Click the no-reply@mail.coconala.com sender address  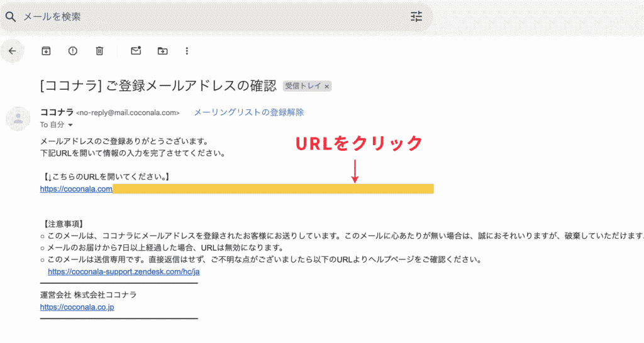[x=128, y=113]
